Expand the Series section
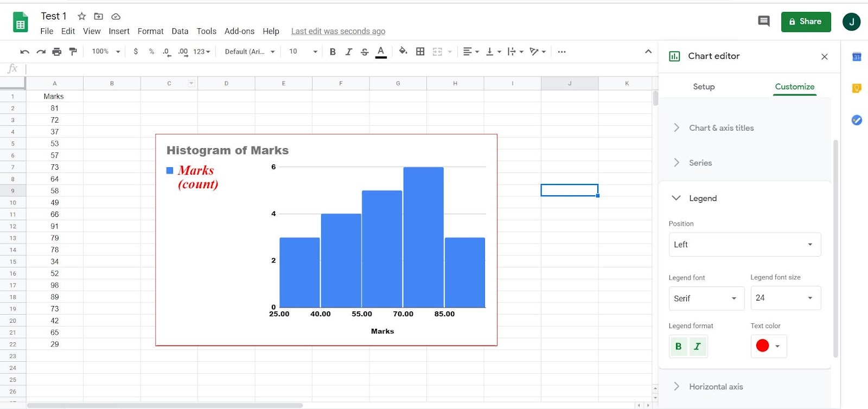This screenshot has width=868, height=409. tap(745, 163)
